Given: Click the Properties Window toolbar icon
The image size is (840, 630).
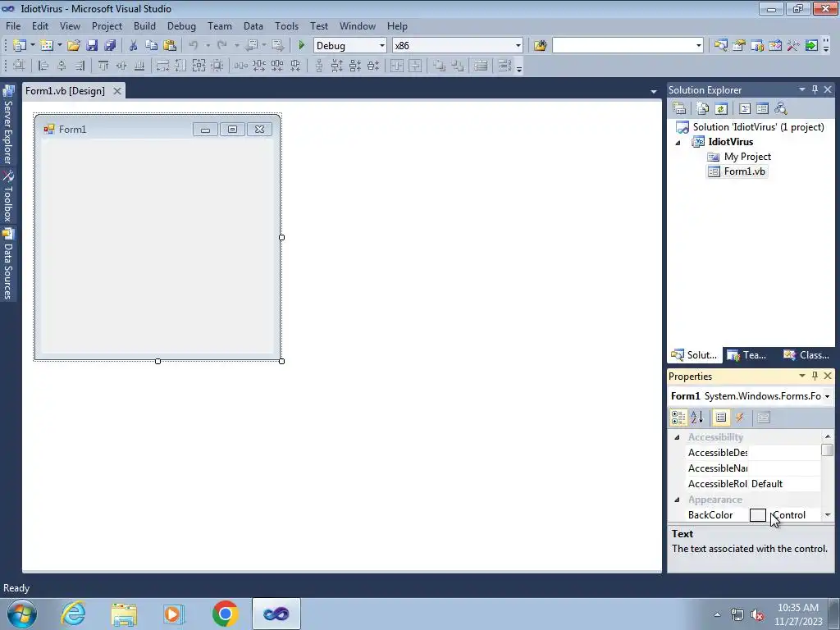Looking at the screenshot, I should pyautogui.click(x=739, y=46).
